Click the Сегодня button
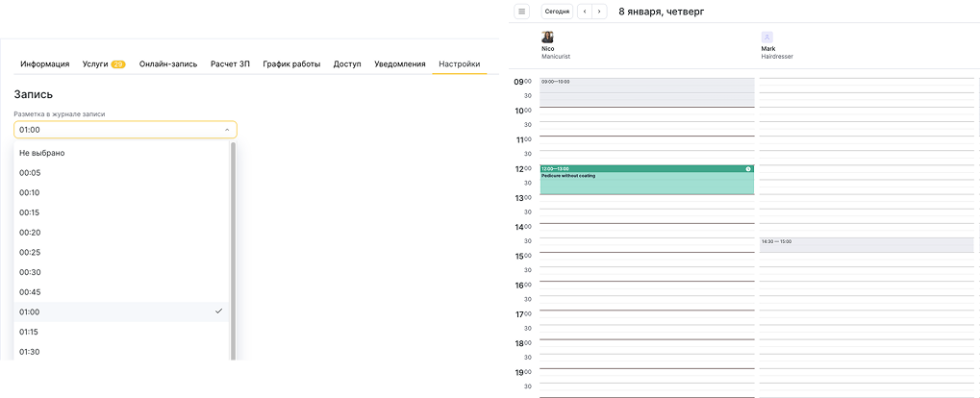Screen dimensions: 980x398 point(557,12)
